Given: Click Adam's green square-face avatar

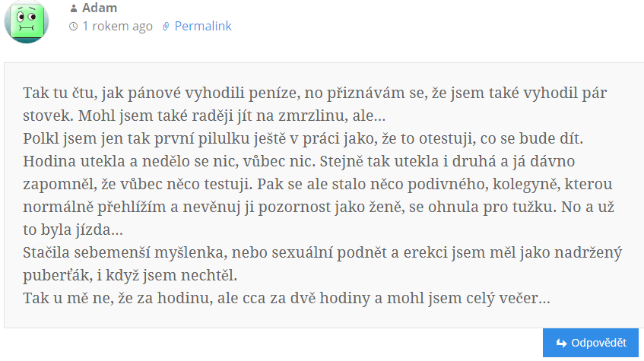Looking at the screenshot, I should click(x=27, y=21).
